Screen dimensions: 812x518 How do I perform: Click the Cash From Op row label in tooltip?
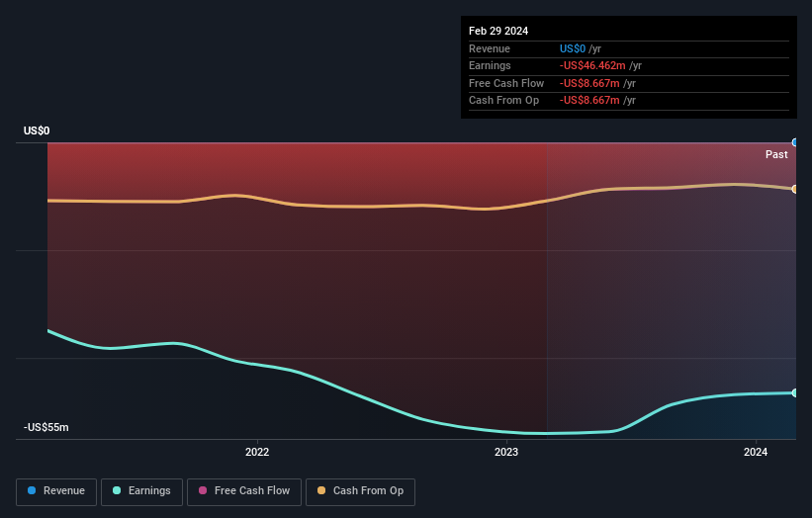(503, 101)
